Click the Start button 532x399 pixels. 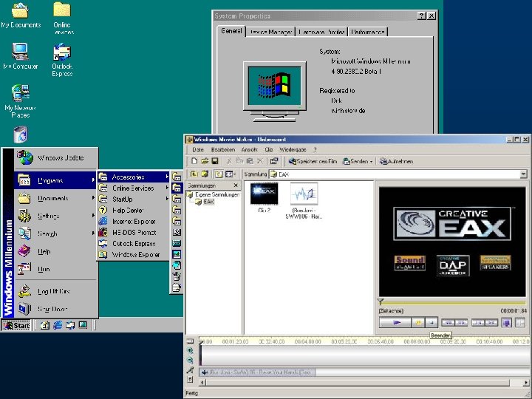[16, 326]
